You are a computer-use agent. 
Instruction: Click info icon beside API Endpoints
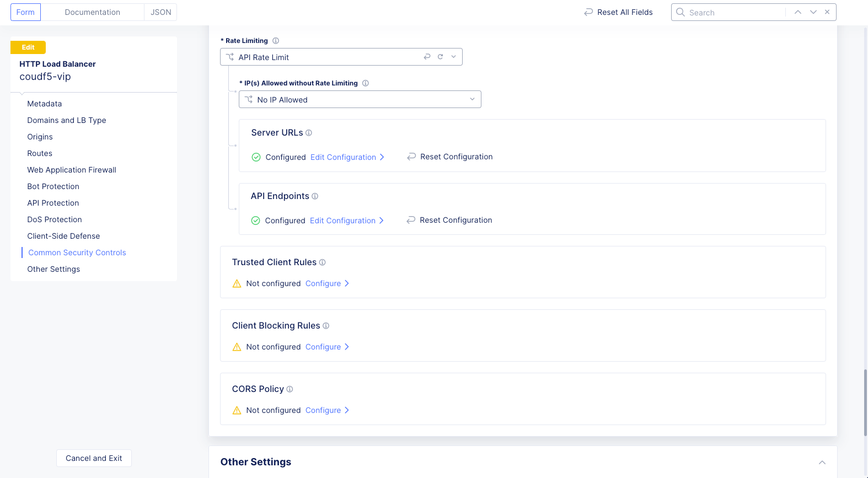[x=315, y=196]
